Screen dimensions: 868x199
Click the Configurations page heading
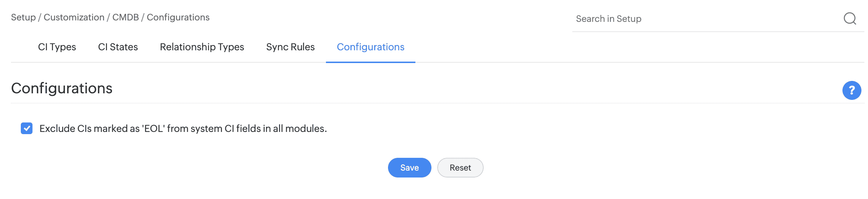(x=62, y=89)
